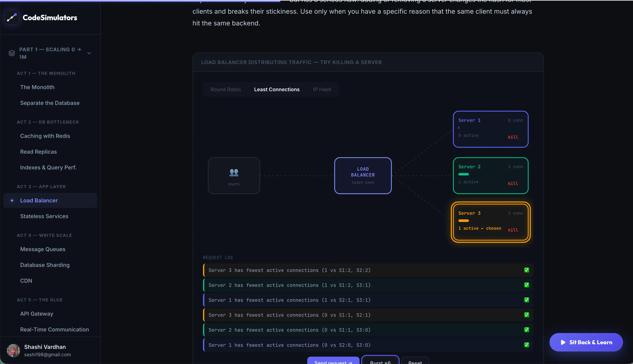The height and width of the screenshot is (364, 633).
Task: Click 'Act 3 — App Layer' section header
Action: click(41, 187)
